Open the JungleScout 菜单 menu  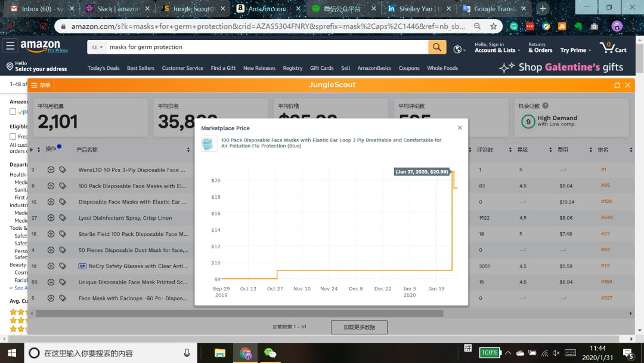[x=41, y=85]
